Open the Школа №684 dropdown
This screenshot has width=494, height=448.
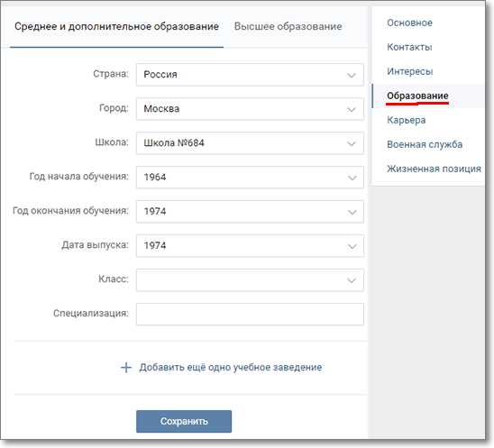250,143
